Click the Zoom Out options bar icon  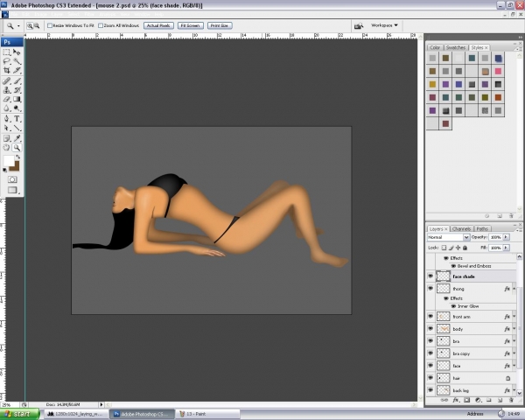[x=37, y=25]
